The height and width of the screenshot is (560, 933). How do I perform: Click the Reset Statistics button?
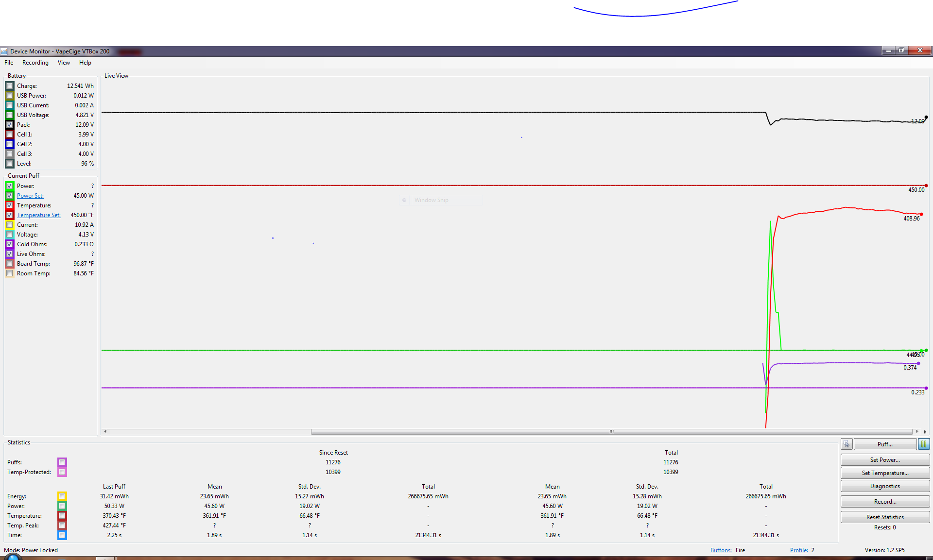(x=885, y=517)
